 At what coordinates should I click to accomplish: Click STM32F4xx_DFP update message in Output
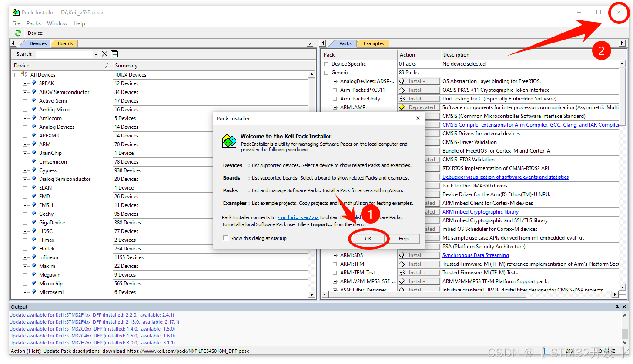(94, 322)
